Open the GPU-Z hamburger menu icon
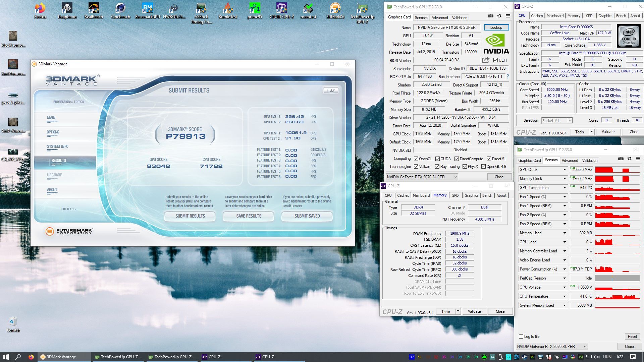 pyautogui.click(x=508, y=16)
